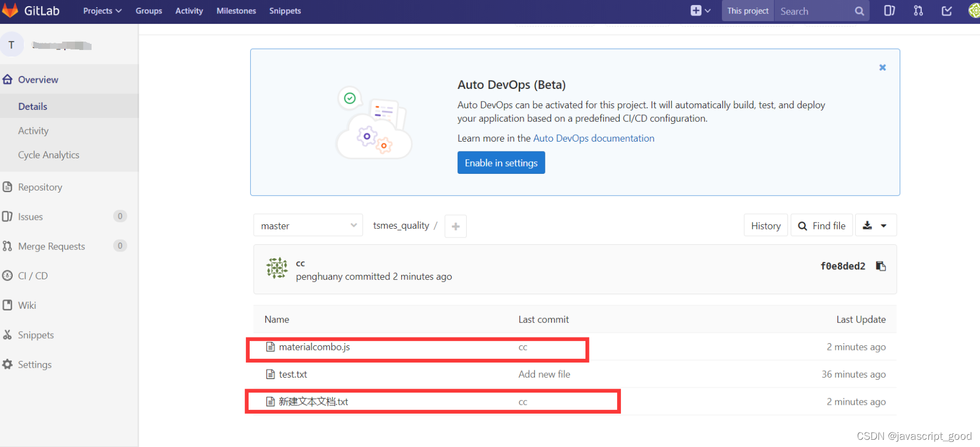Click the CI / CD rocket icon
This screenshot has width=980, height=447.
(7, 275)
